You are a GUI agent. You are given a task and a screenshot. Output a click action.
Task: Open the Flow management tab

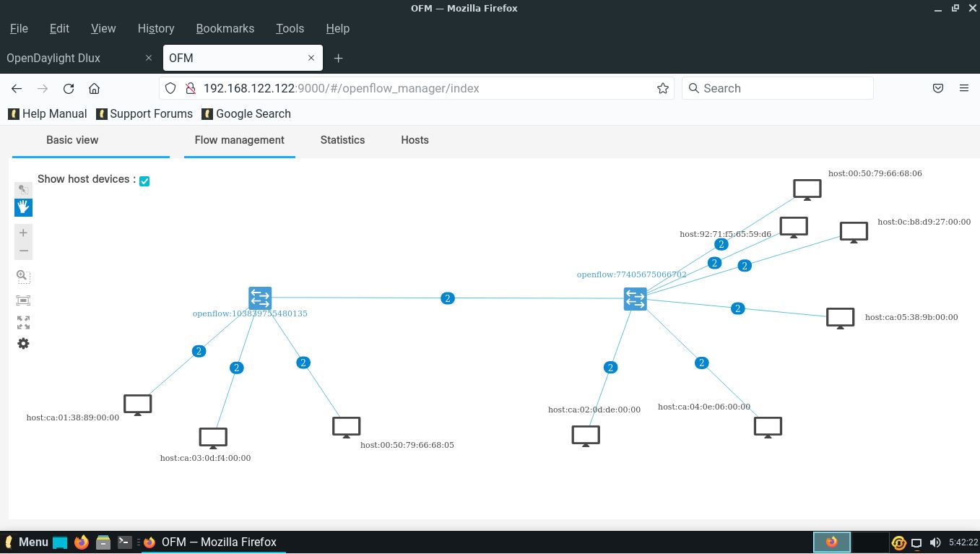point(239,140)
